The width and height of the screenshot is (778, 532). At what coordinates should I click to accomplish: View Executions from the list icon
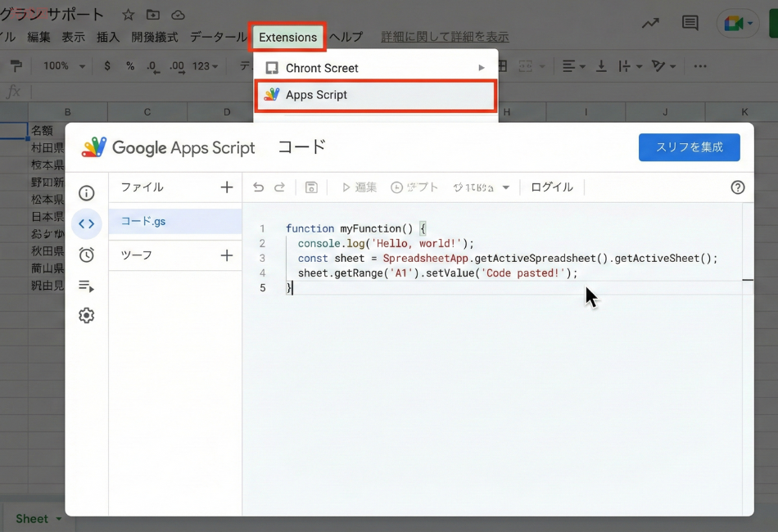[88, 285]
